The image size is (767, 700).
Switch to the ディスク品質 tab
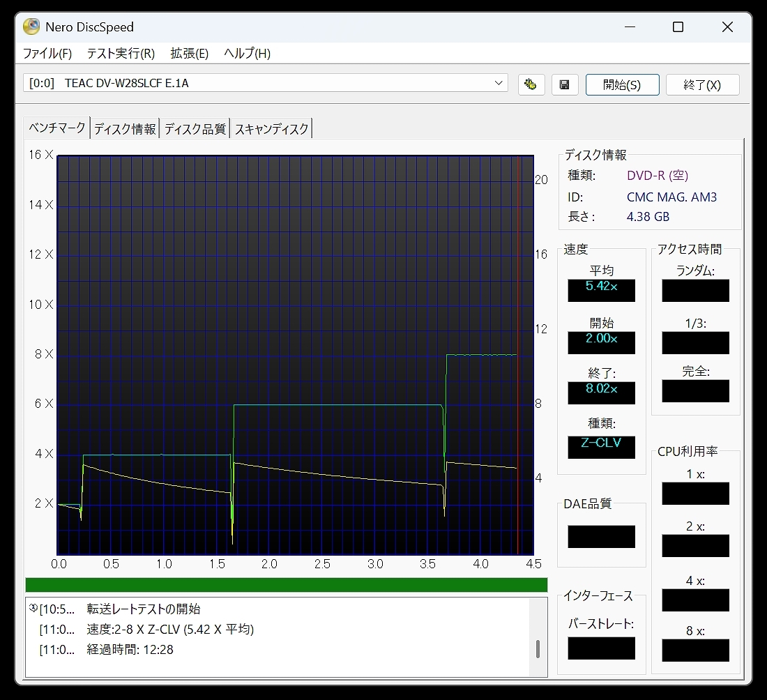(x=195, y=129)
